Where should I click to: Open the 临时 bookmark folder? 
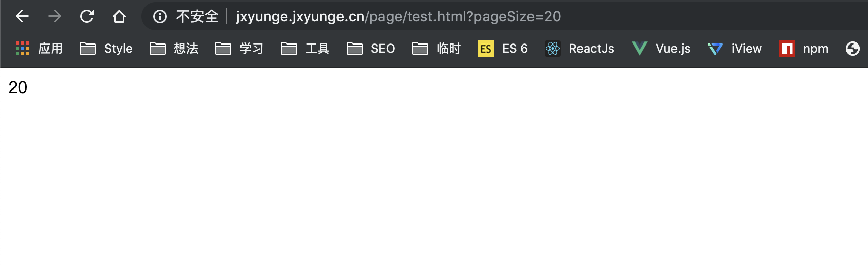pos(437,49)
